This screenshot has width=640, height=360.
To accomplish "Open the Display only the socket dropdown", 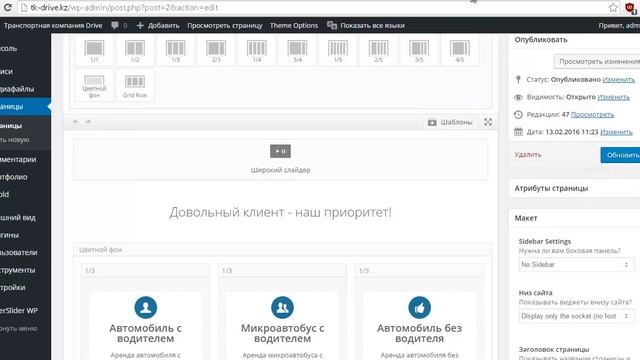I will (576, 316).
